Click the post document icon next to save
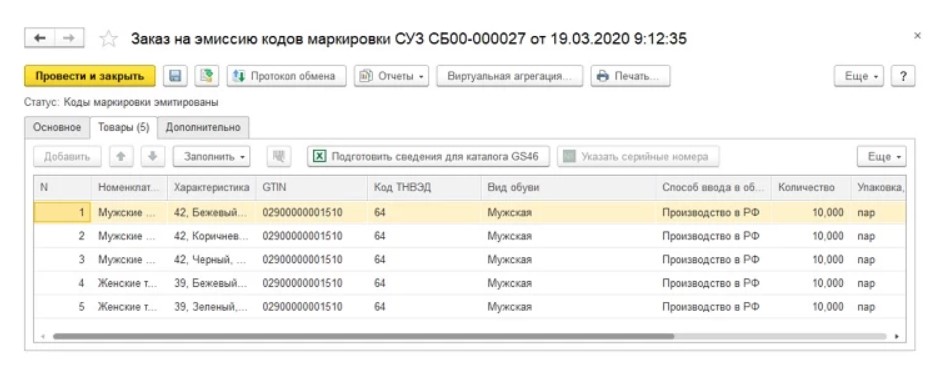The height and width of the screenshot is (374, 950). (x=207, y=76)
